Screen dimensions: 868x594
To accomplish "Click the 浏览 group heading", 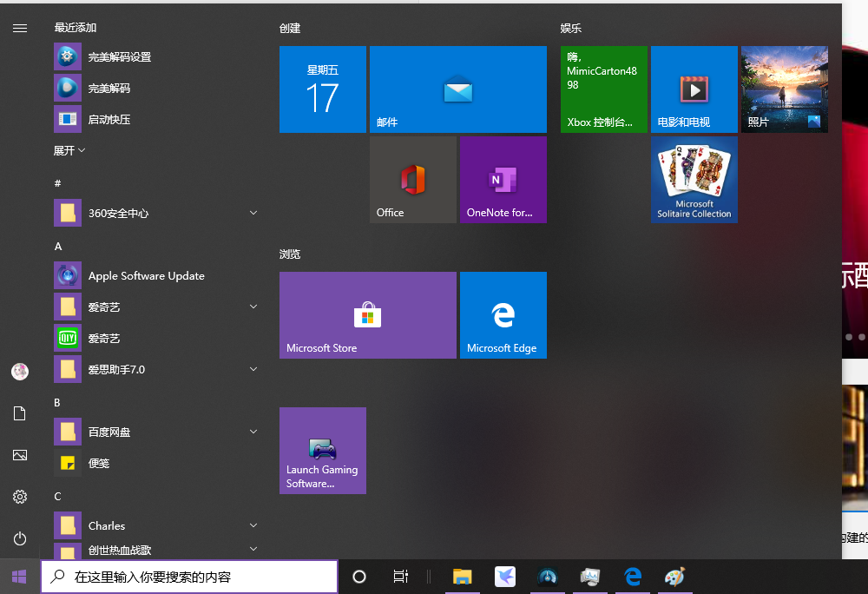I will pyautogui.click(x=290, y=254).
